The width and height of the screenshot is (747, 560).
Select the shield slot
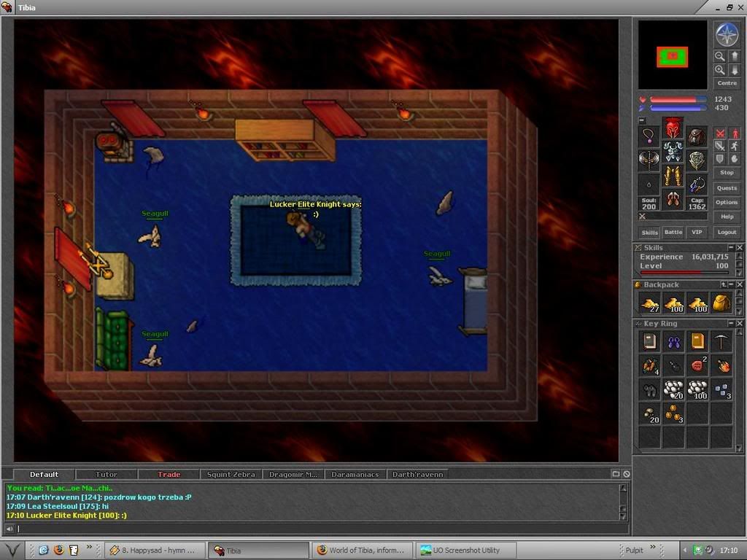coord(697,160)
